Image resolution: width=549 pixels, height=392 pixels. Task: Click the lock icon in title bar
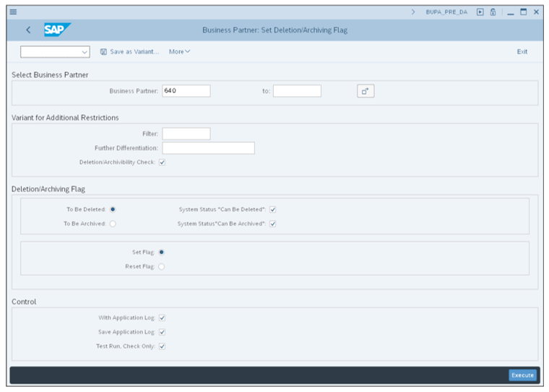(493, 12)
